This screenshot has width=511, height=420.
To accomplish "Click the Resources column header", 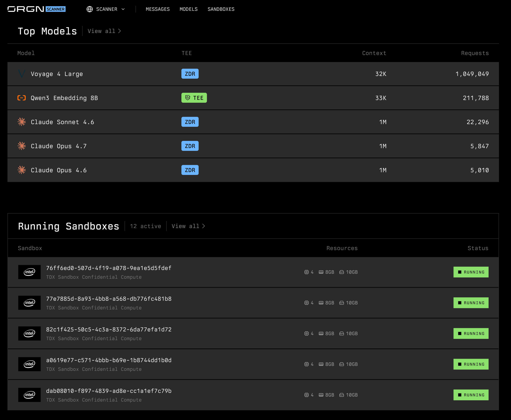I will tap(342, 248).
